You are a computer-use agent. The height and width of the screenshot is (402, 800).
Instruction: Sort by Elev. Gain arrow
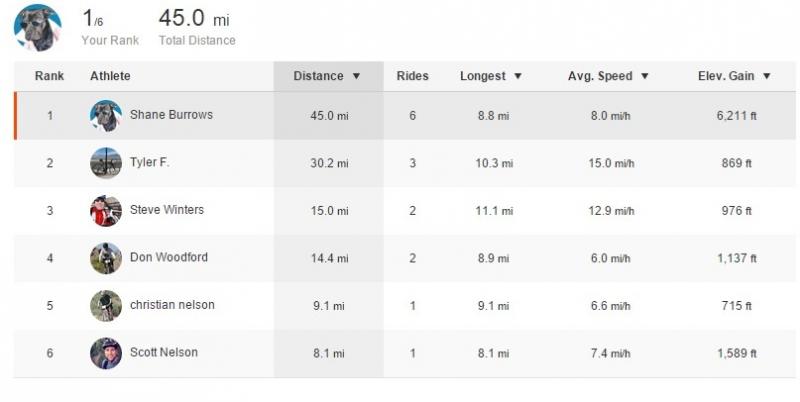tap(766, 77)
